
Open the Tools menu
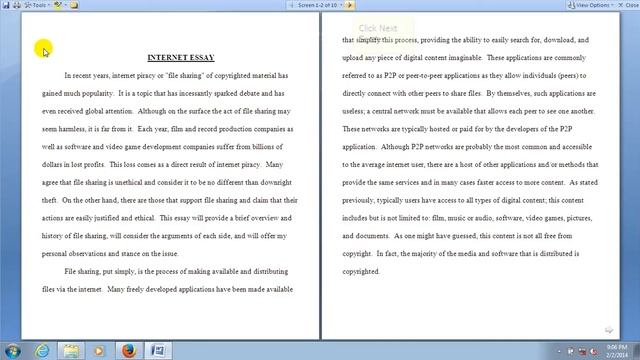37,5
